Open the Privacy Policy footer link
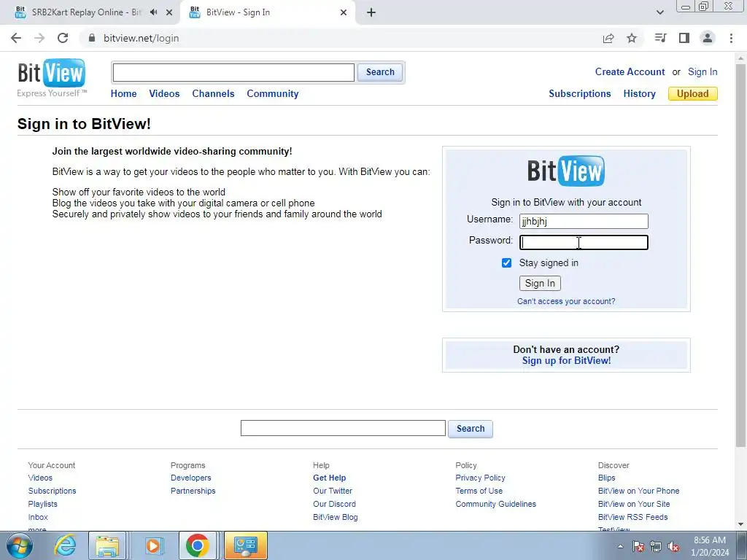The width and height of the screenshot is (747, 560). pyautogui.click(x=480, y=478)
